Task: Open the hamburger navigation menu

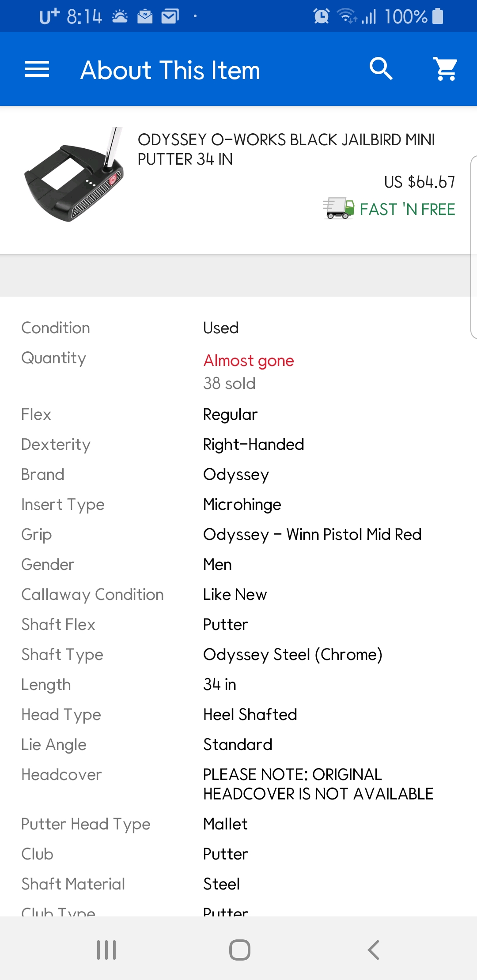Action: pyautogui.click(x=37, y=69)
